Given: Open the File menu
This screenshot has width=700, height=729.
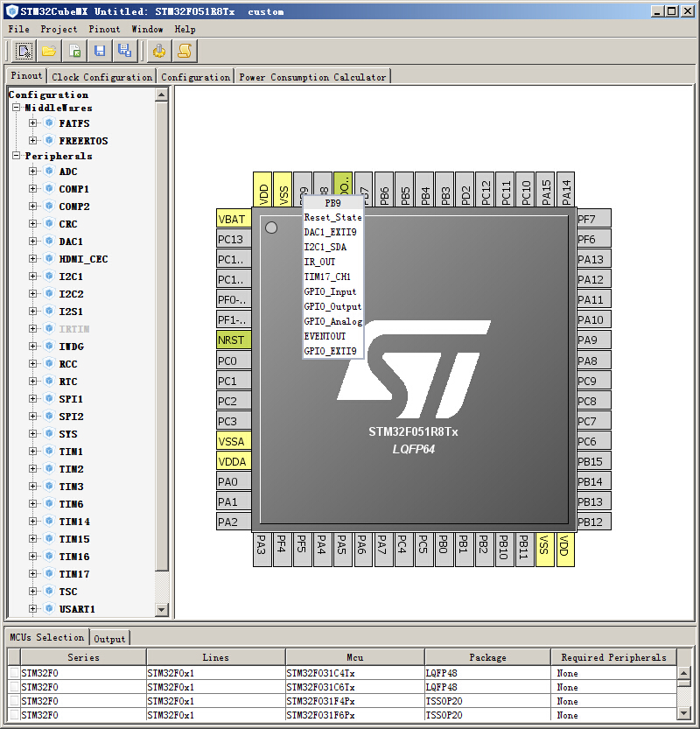Looking at the screenshot, I should click(x=18, y=29).
